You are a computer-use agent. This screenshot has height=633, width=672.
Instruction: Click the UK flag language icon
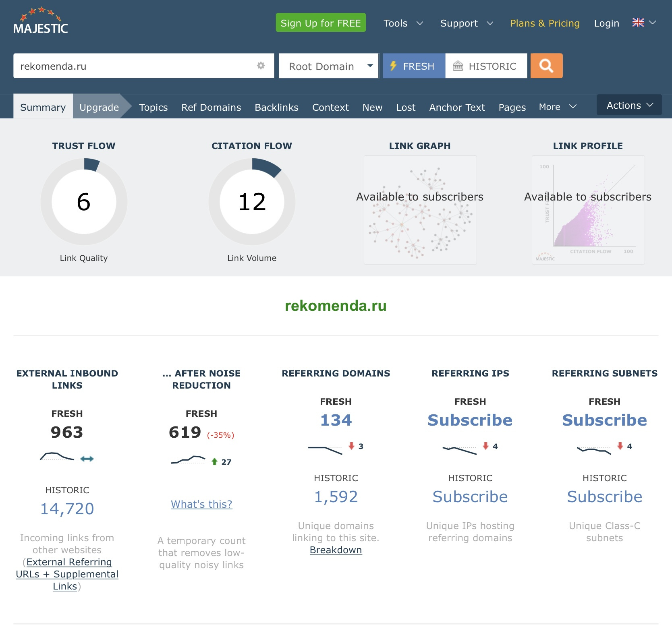coord(638,23)
